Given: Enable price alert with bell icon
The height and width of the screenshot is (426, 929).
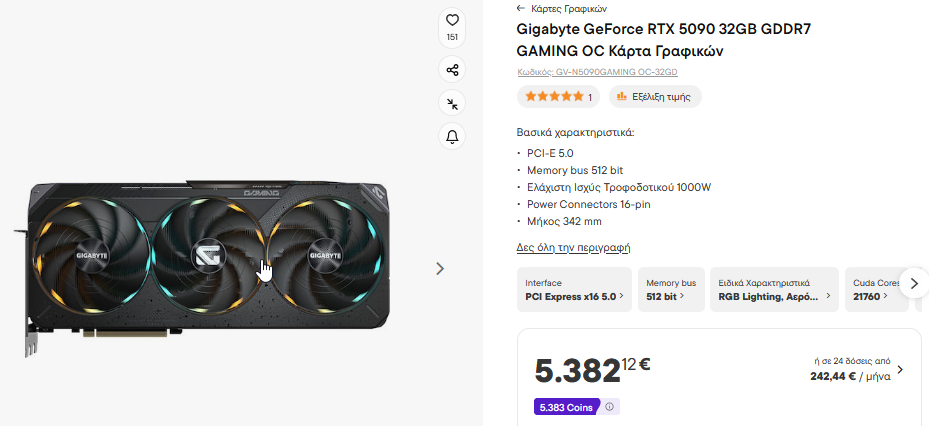Looking at the screenshot, I should click(x=452, y=137).
